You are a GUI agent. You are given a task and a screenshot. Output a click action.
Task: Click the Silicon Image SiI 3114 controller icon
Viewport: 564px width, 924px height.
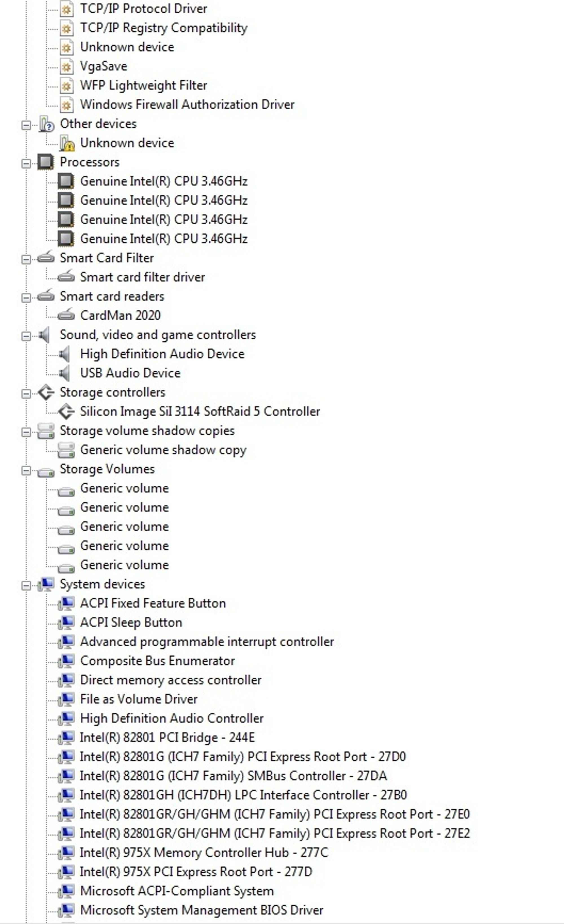(67, 411)
